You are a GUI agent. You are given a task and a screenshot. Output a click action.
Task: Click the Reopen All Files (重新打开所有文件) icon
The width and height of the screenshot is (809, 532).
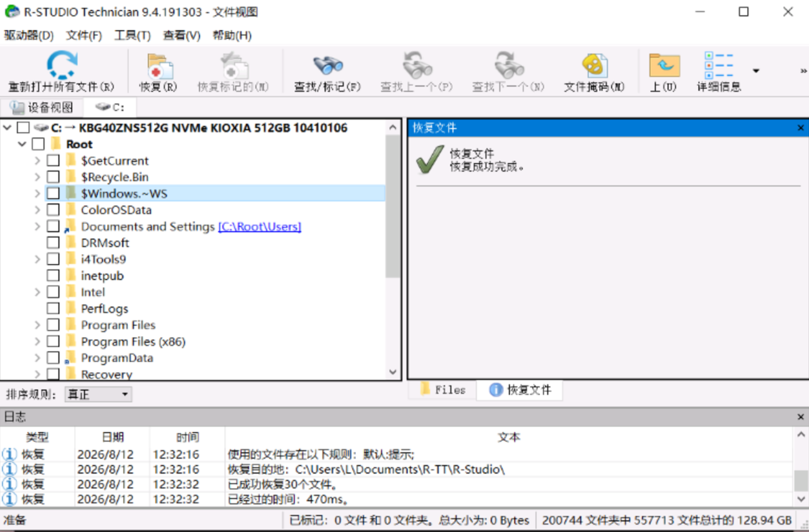[62, 65]
